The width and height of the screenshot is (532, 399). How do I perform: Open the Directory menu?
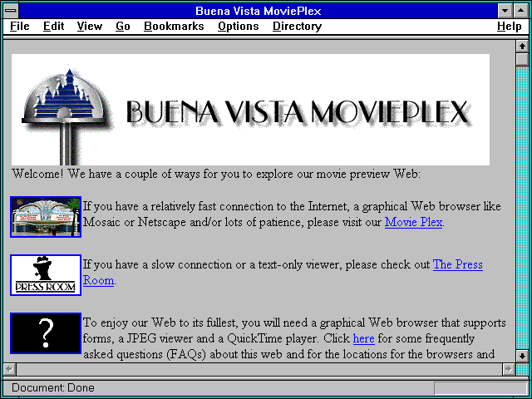pos(297,26)
